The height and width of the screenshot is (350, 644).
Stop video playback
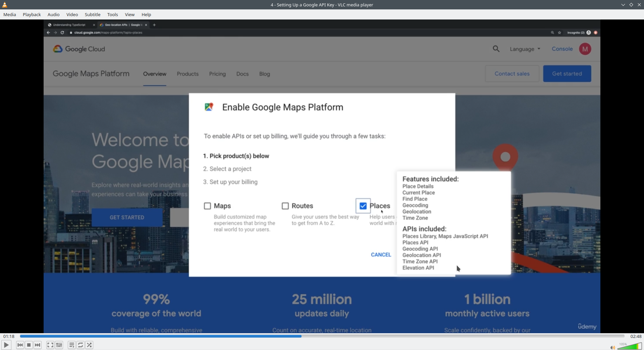(x=29, y=345)
